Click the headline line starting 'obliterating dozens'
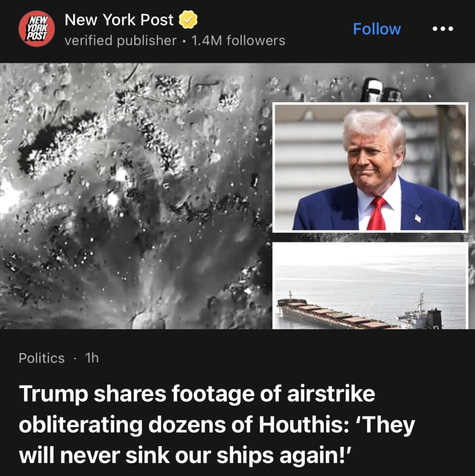 coord(217,425)
